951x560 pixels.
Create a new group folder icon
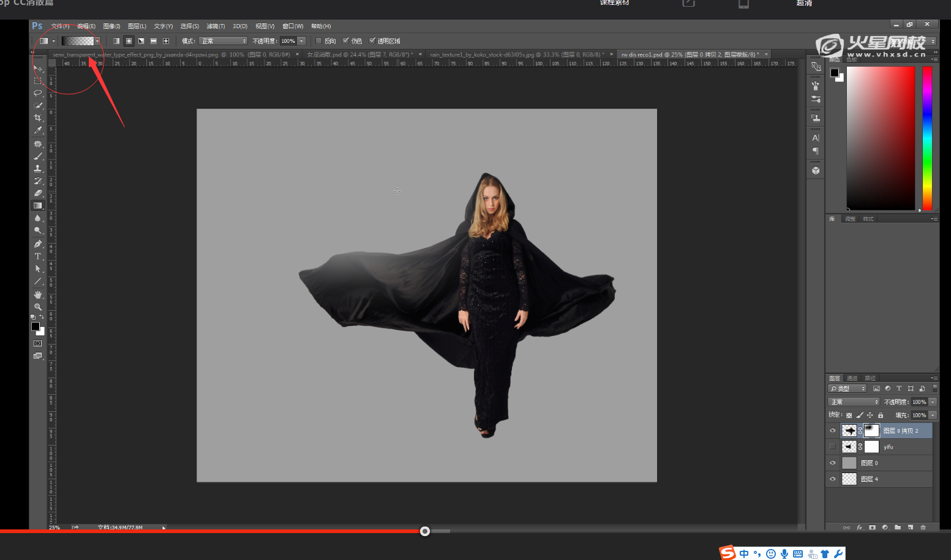pos(898,527)
